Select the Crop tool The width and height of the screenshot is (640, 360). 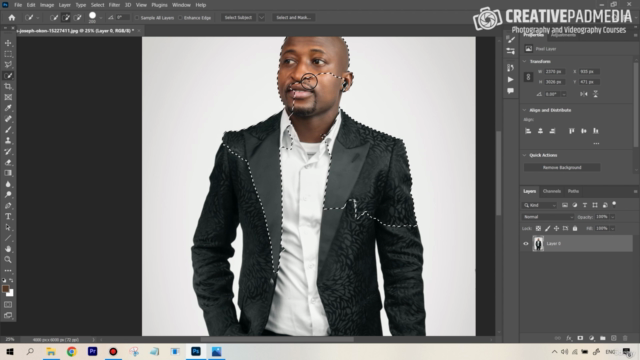(8, 86)
